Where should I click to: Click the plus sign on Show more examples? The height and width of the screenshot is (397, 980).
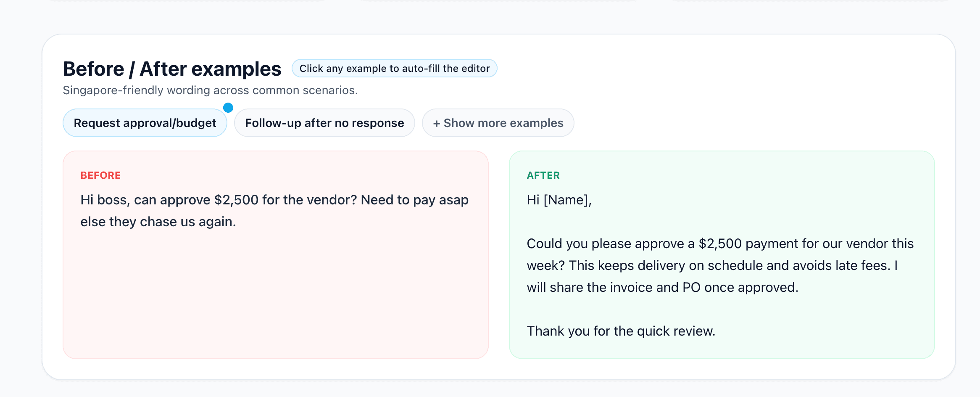[x=436, y=123]
